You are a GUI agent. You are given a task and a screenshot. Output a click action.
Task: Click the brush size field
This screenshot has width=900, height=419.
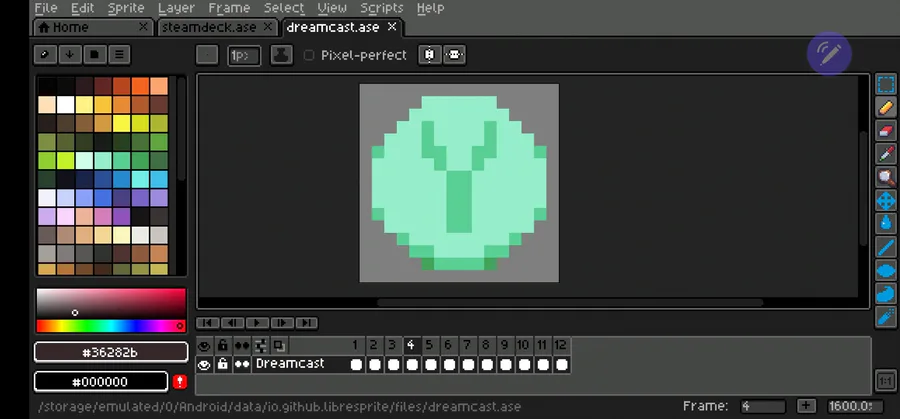[x=244, y=55]
